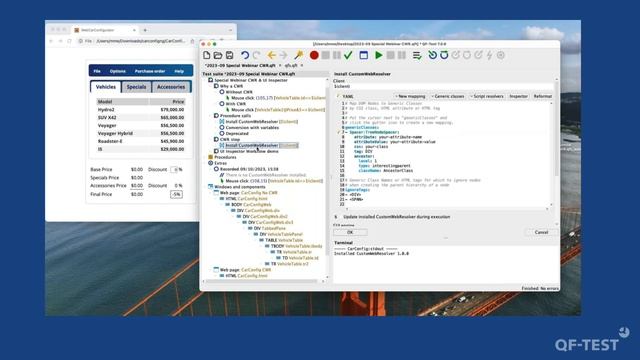Click the blue circular clock-arrow icon
This screenshot has height=360, width=640.
pyautogui.click(x=432, y=55)
